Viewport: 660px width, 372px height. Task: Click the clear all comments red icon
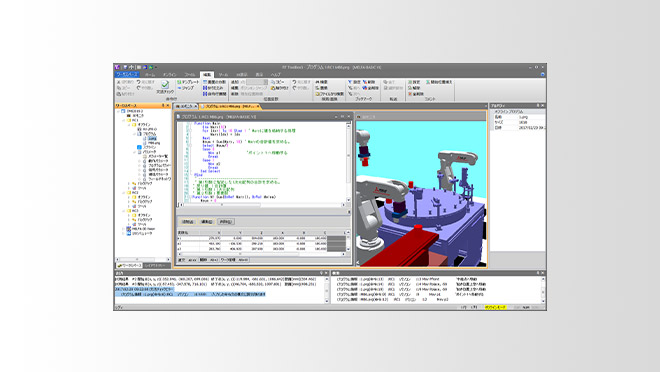[410, 94]
